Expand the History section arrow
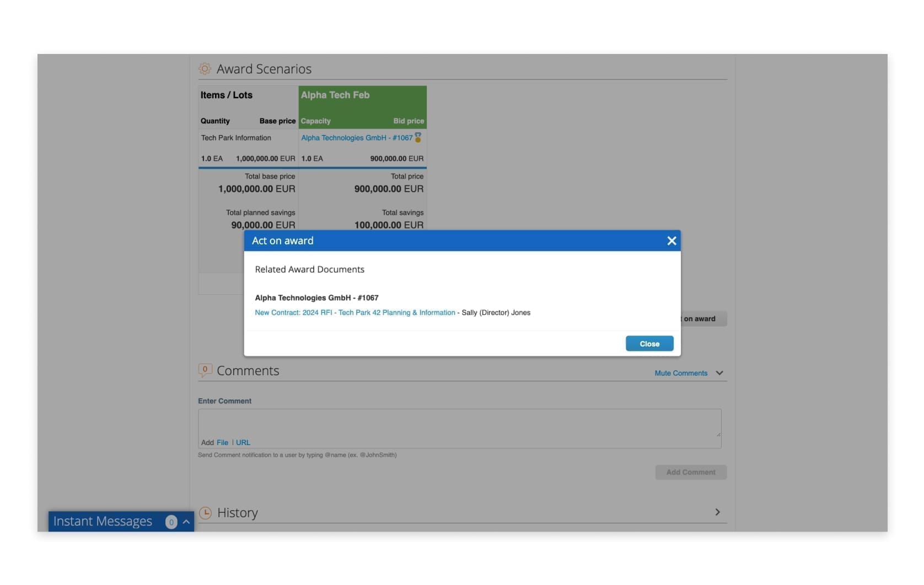Screen dimensions: 924x585 point(717,512)
